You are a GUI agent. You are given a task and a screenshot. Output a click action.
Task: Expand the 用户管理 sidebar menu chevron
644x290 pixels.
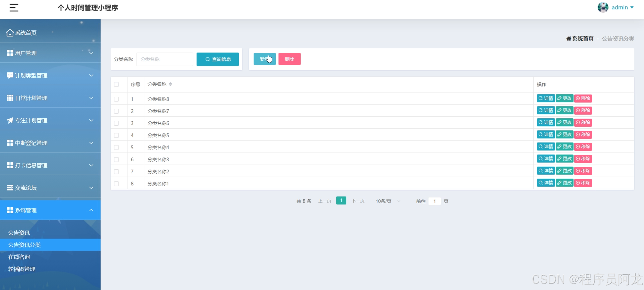(x=91, y=53)
